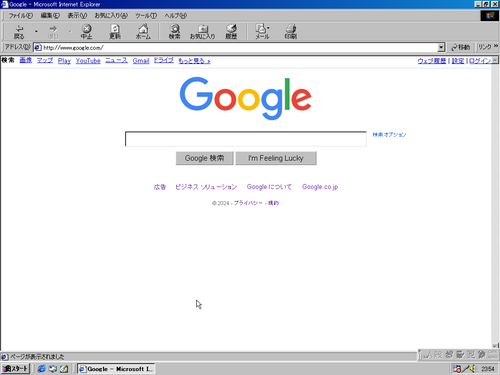Open the マップ (Maps) link

[x=45, y=60]
